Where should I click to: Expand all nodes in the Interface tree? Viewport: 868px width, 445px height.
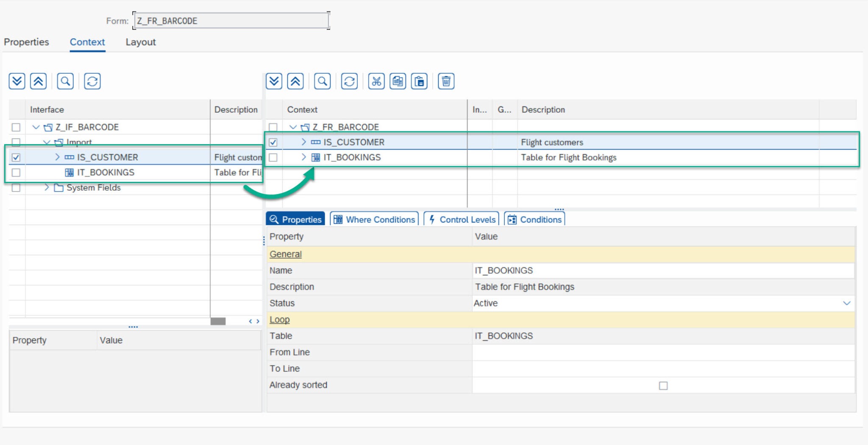coord(17,81)
